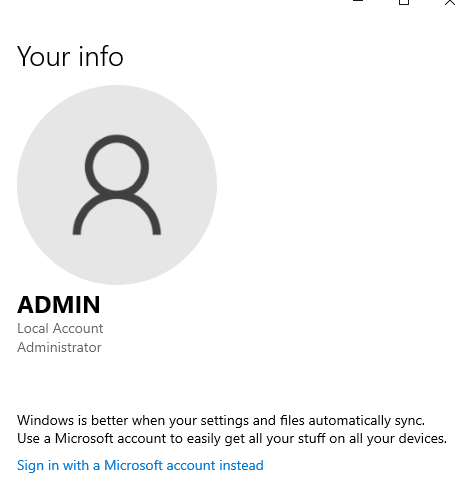The width and height of the screenshot is (463, 501).
Task: Click the Administrator role label
Action: click(59, 347)
